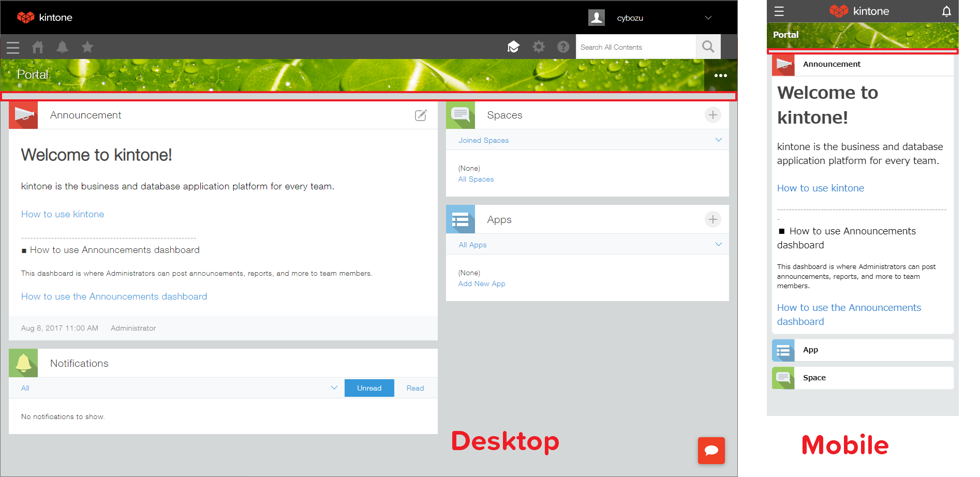Create a new space with plus icon
The width and height of the screenshot is (980, 477).
[x=713, y=115]
